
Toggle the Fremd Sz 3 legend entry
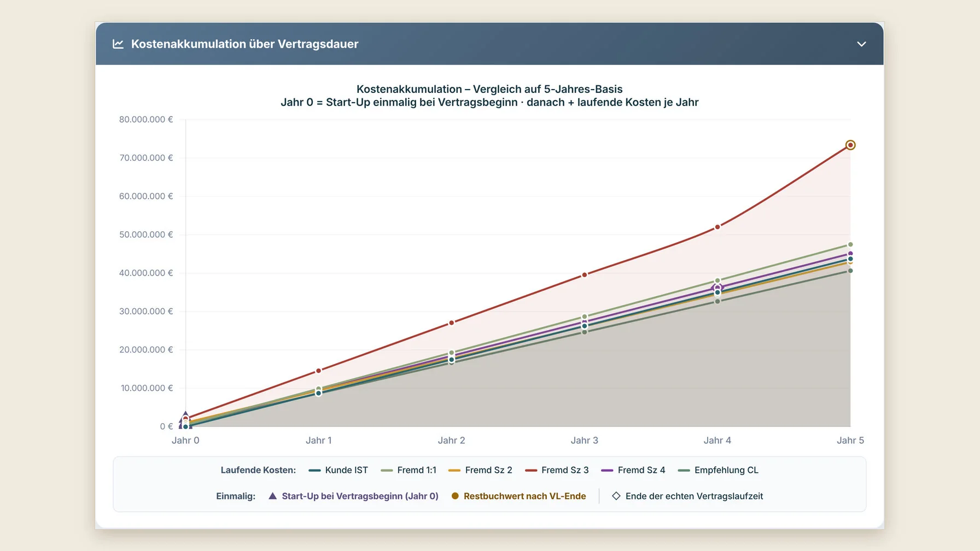[x=557, y=470]
